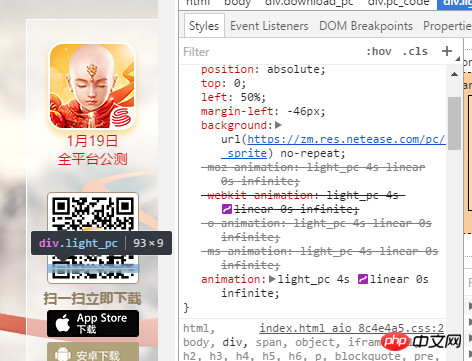The width and height of the screenshot is (472, 361).
Task: Switch to the DOM Breakpoints tab
Action: (x=366, y=26)
